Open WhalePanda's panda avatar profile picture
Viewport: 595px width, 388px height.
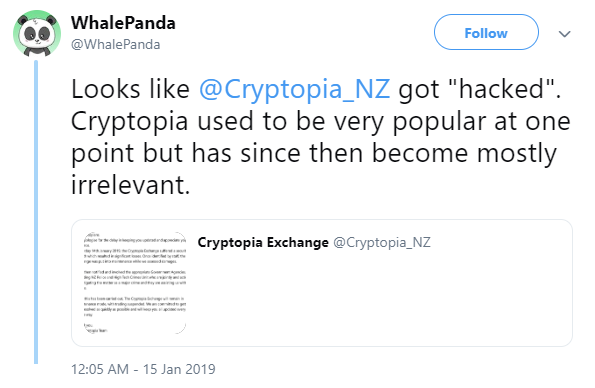pyautogui.click(x=37, y=33)
